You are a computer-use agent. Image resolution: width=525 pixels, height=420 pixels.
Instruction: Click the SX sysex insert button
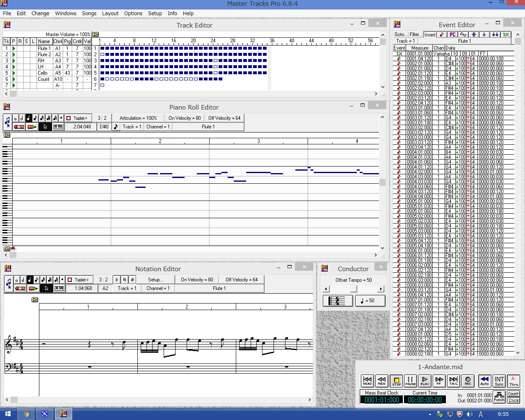click(x=506, y=34)
